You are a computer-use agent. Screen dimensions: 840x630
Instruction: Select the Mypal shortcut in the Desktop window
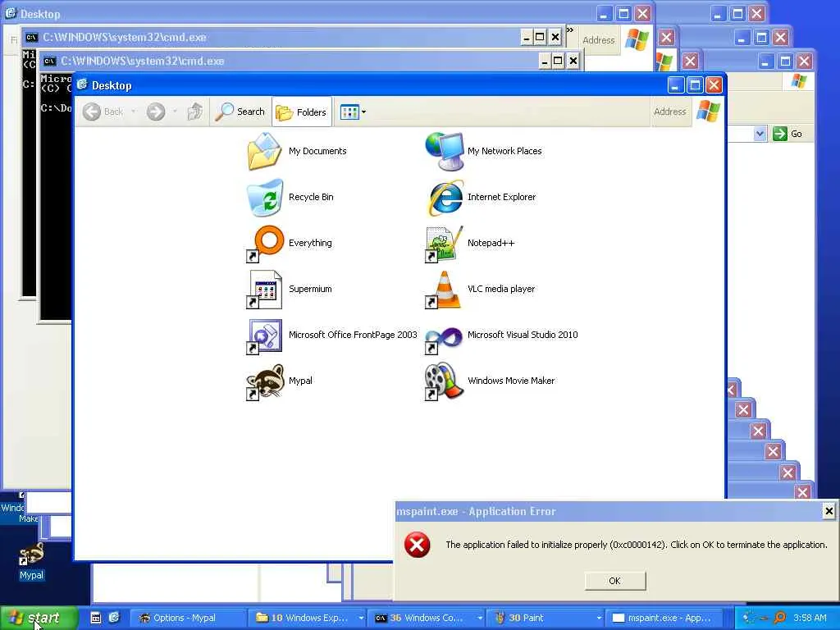click(x=265, y=381)
